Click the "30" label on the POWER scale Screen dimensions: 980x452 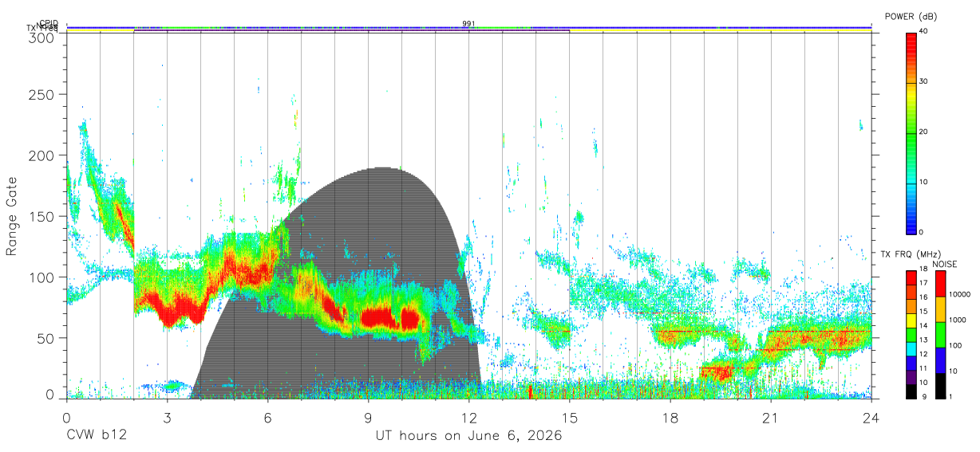coord(923,81)
